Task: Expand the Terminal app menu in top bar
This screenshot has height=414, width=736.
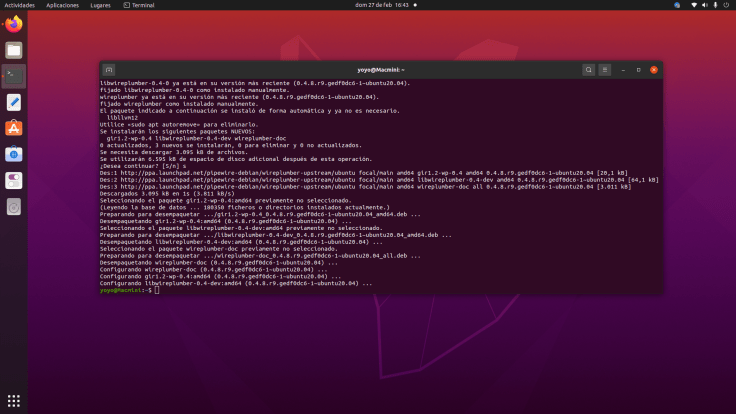Action: coord(138,5)
